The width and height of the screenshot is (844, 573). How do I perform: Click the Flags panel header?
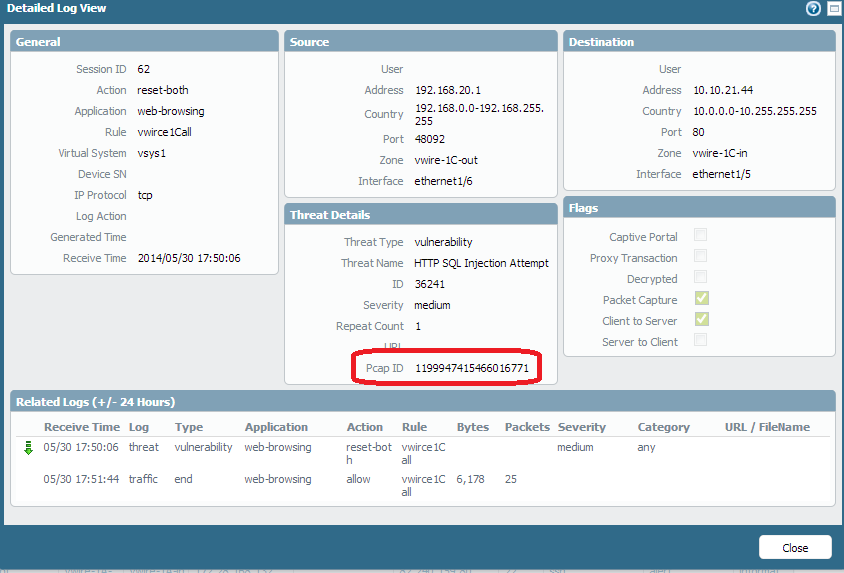(x=699, y=208)
